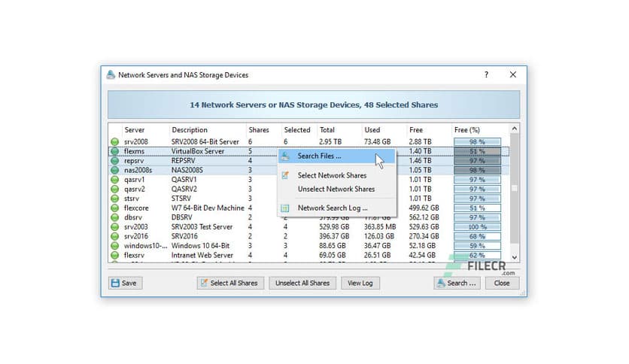Click the Search button at bottom right

pyautogui.click(x=457, y=284)
